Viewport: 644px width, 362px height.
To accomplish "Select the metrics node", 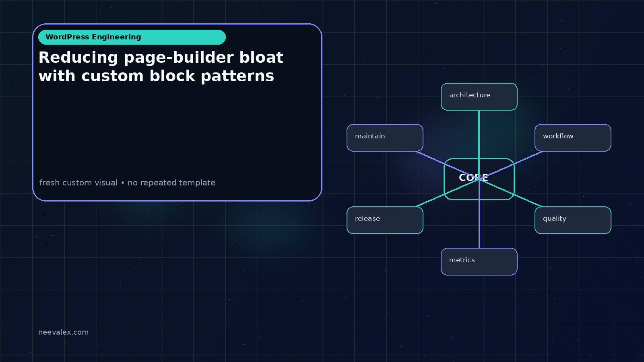I will tap(479, 261).
